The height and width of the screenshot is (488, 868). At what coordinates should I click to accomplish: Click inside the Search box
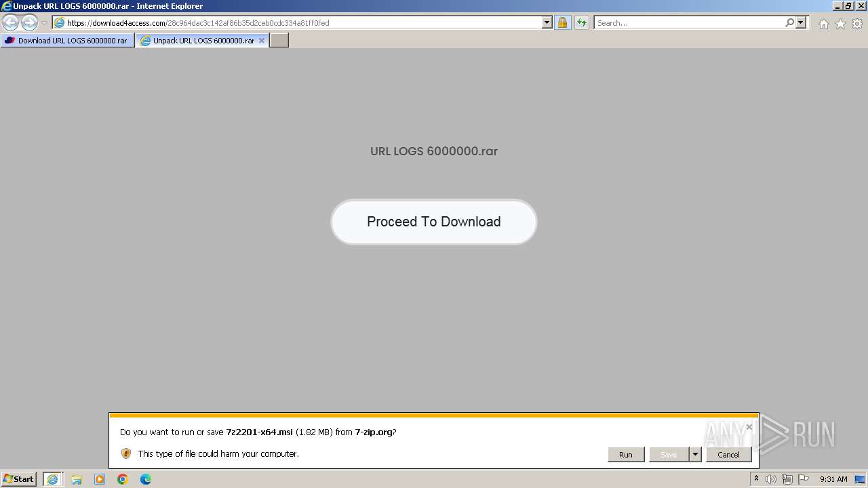point(689,22)
